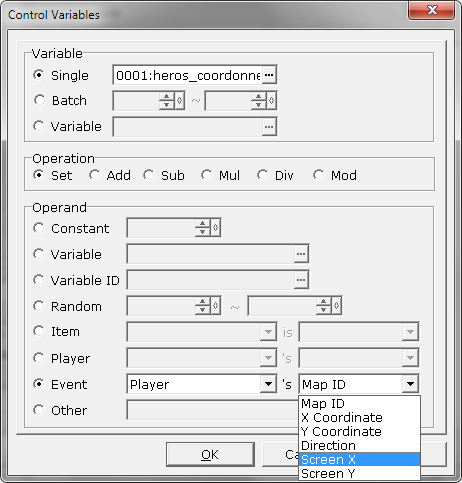
Task: Click the Constant value spinner arrows
Action: pyautogui.click(x=202, y=228)
